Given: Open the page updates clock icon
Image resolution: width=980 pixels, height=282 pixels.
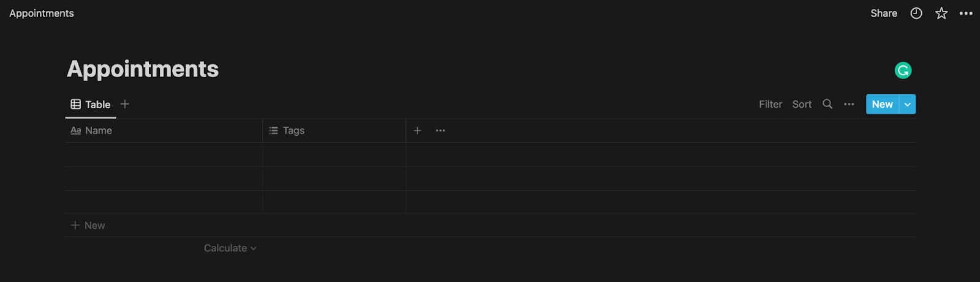Looking at the screenshot, I should coord(916,13).
